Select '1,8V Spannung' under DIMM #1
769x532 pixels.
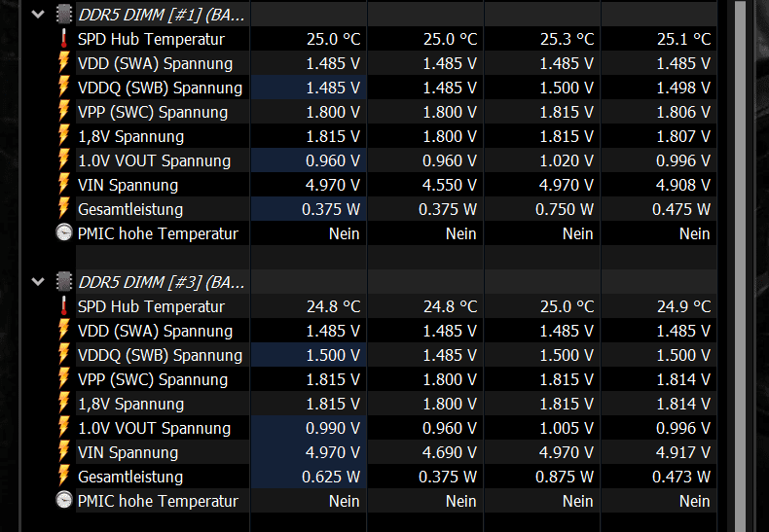click(131, 137)
